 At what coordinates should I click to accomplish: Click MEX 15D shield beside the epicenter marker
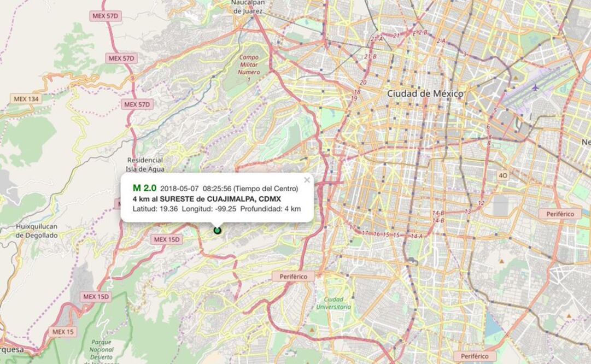(167, 239)
